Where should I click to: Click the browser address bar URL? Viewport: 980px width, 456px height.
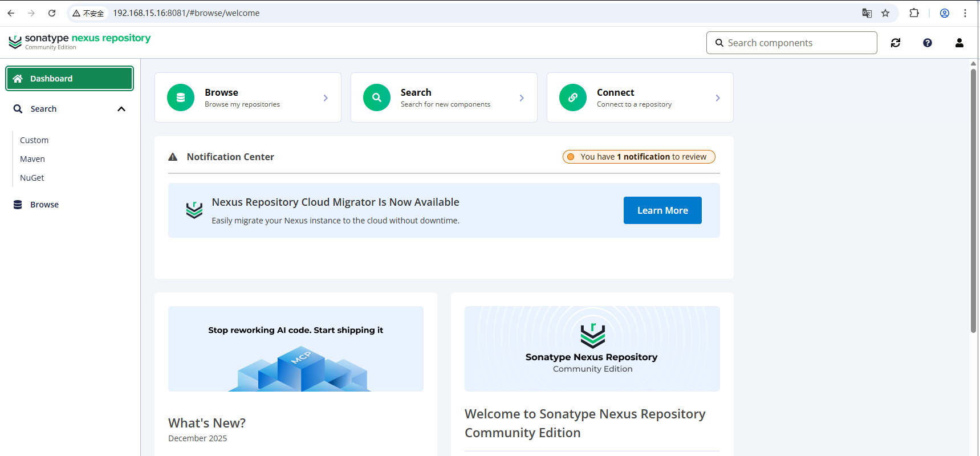click(x=186, y=13)
